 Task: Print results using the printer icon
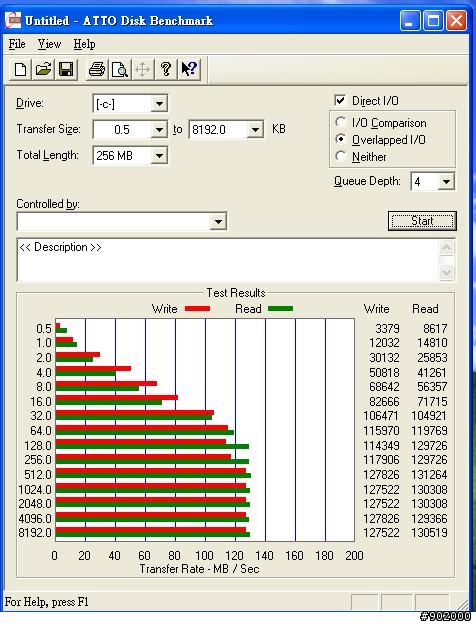click(97, 70)
